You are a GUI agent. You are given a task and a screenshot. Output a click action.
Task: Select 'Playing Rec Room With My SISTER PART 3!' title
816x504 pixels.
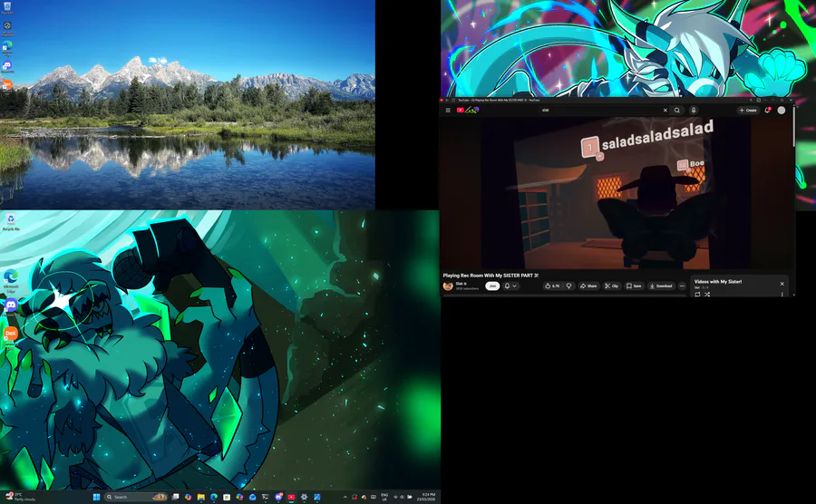click(x=491, y=276)
